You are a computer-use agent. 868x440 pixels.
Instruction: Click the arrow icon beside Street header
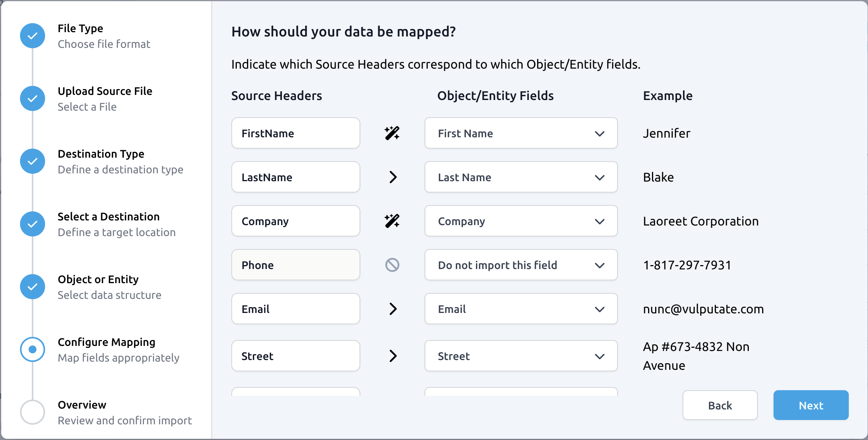coord(393,356)
